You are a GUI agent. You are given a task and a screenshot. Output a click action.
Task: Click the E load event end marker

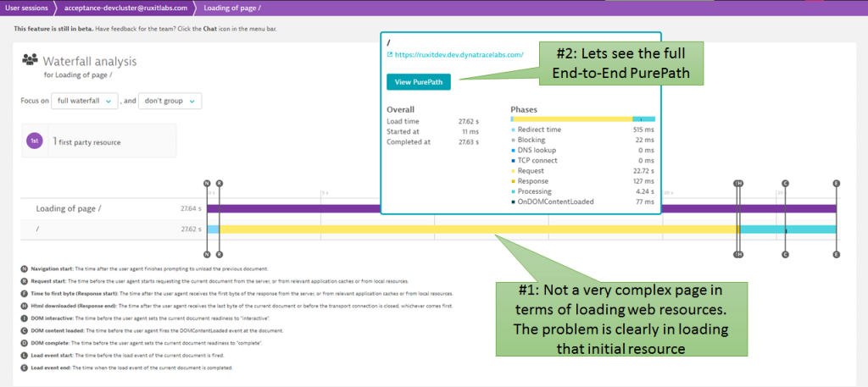(x=836, y=182)
